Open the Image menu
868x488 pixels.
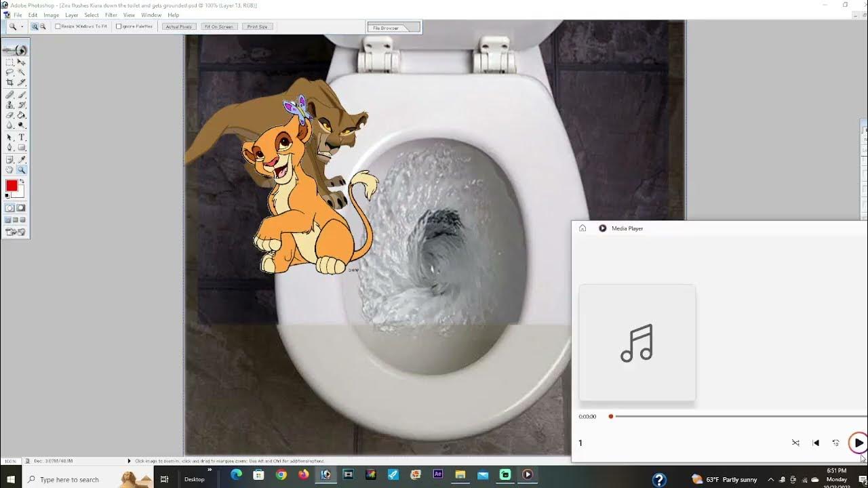[52, 15]
